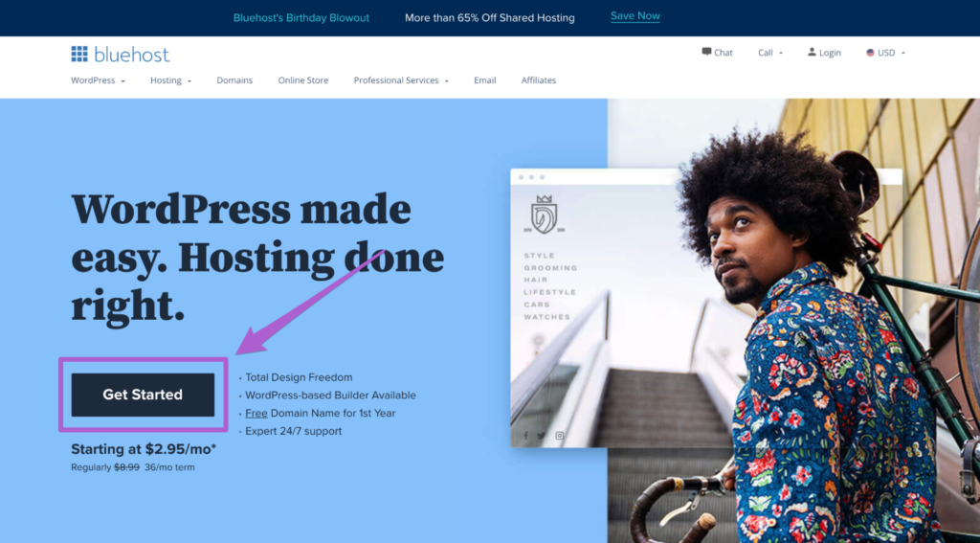
Task: Click "Expert 24/7 support" bullet
Action: (x=293, y=431)
